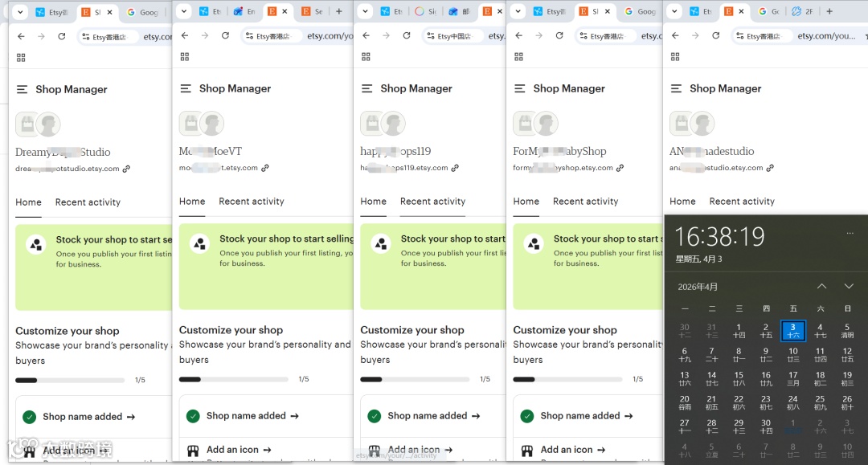Select April 17 in the calendar
The height and width of the screenshot is (465, 868).
(x=792, y=377)
